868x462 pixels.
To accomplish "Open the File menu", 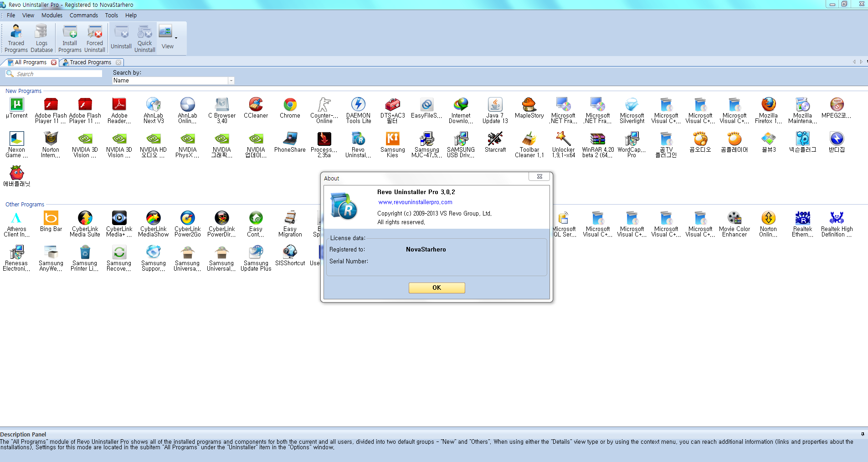I will (11, 15).
